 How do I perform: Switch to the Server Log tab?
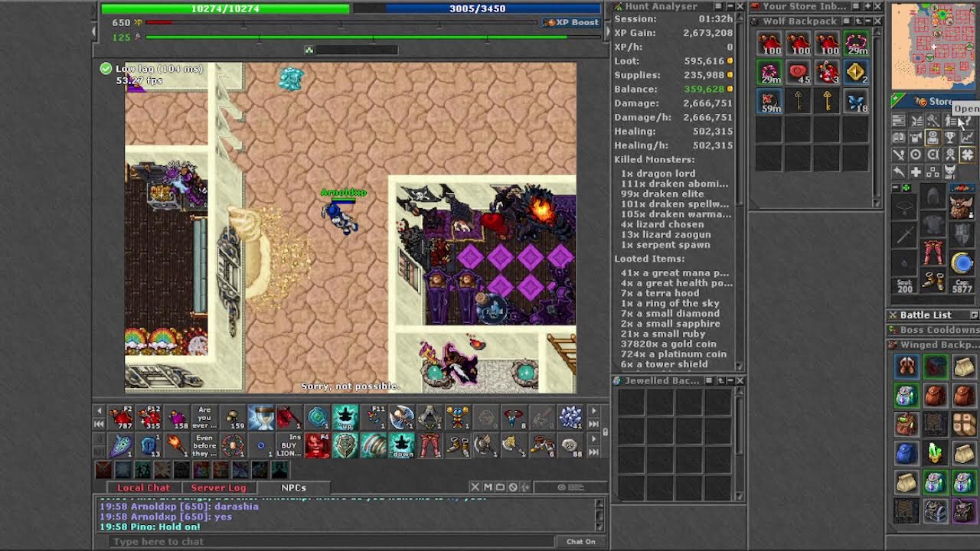(218, 487)
